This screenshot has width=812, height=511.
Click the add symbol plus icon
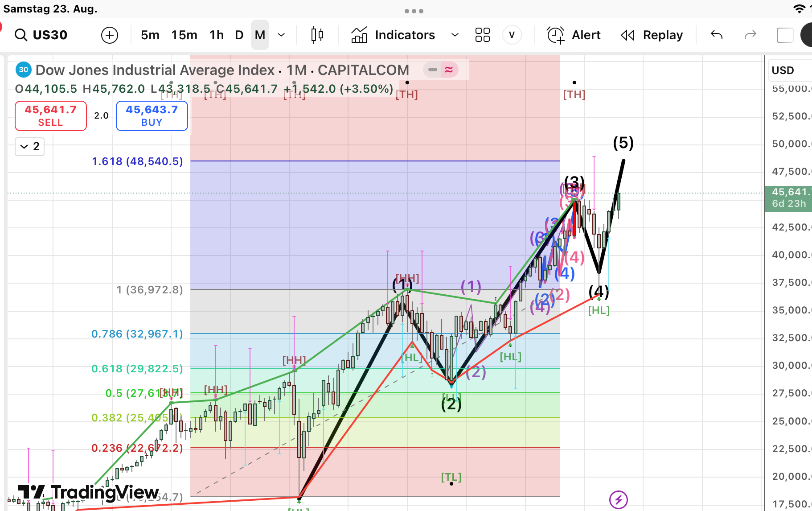(x=110, y=35)
